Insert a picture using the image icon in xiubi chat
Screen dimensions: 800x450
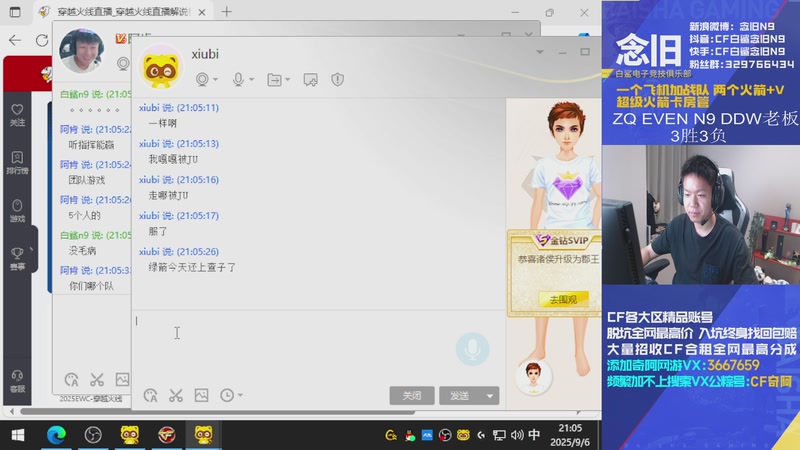point(202,395)
